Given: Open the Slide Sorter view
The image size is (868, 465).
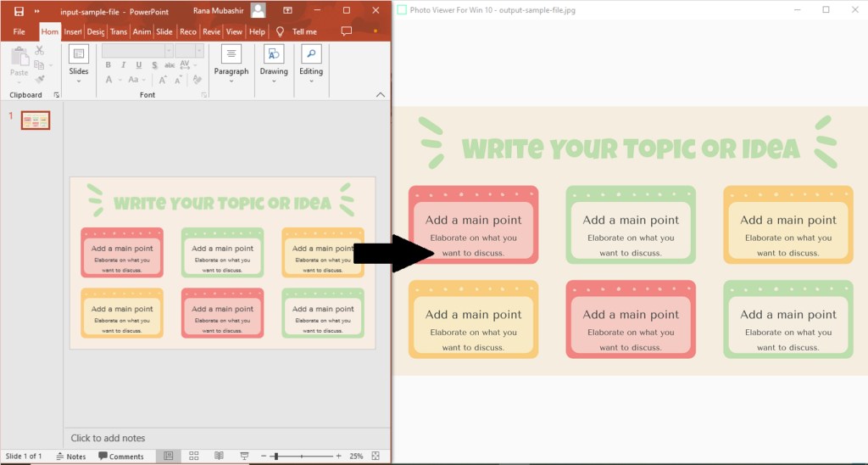Looking at the screenshot, I should [x=193, y=457].
